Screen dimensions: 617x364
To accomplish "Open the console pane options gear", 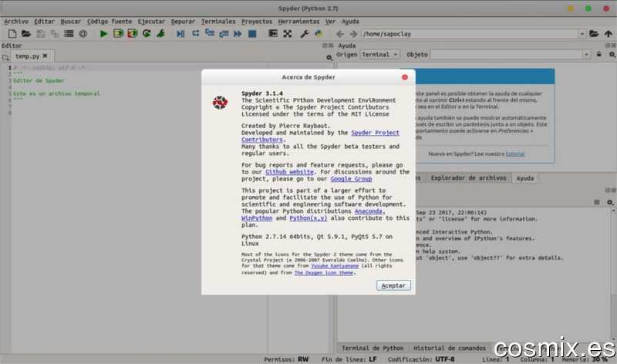I will pos(610,202).
